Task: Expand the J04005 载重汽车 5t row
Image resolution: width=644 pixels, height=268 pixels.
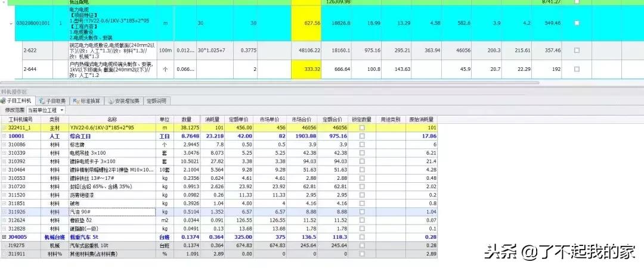Action: coord(4,237)
